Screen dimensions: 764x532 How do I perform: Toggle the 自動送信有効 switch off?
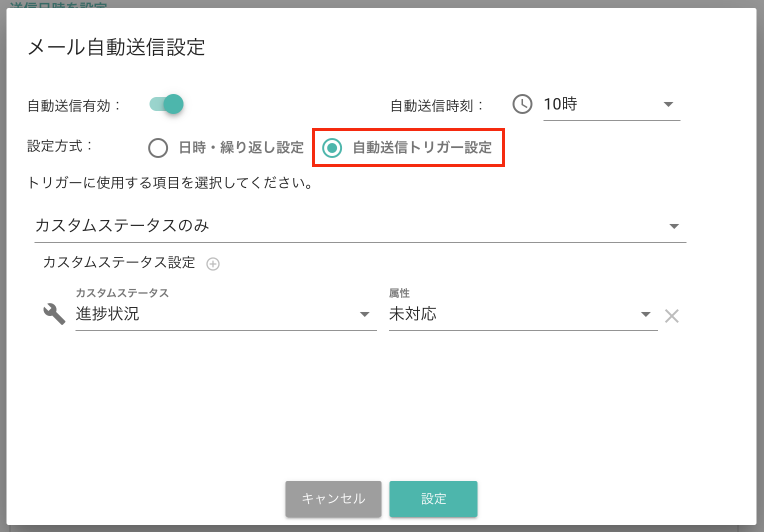coord(167,104)
